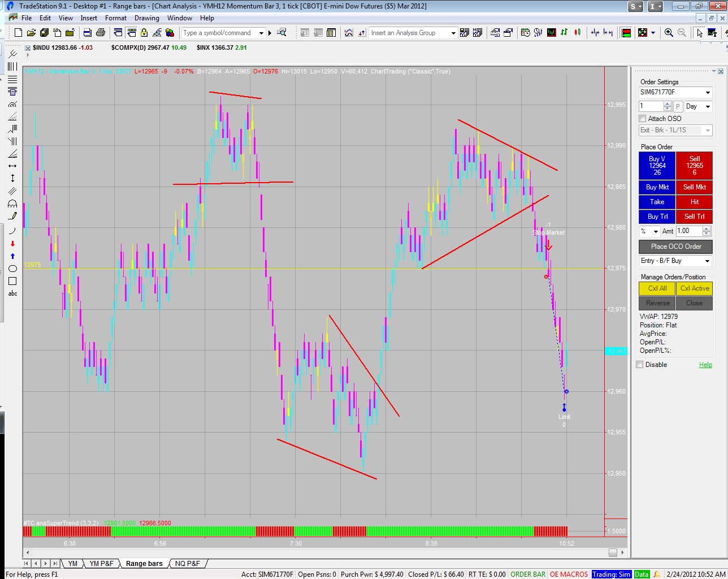Select the horizontal lines drawing tool
The height and width of the screenshot is (579, 728).
pyautogui.click(x=12, y=79)
